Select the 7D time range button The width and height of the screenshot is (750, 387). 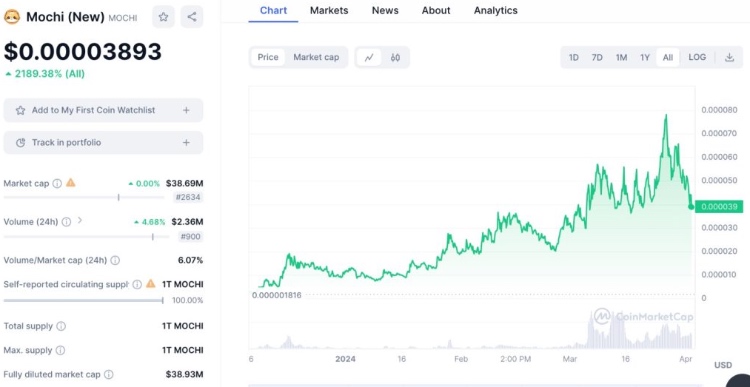point(597,57)
